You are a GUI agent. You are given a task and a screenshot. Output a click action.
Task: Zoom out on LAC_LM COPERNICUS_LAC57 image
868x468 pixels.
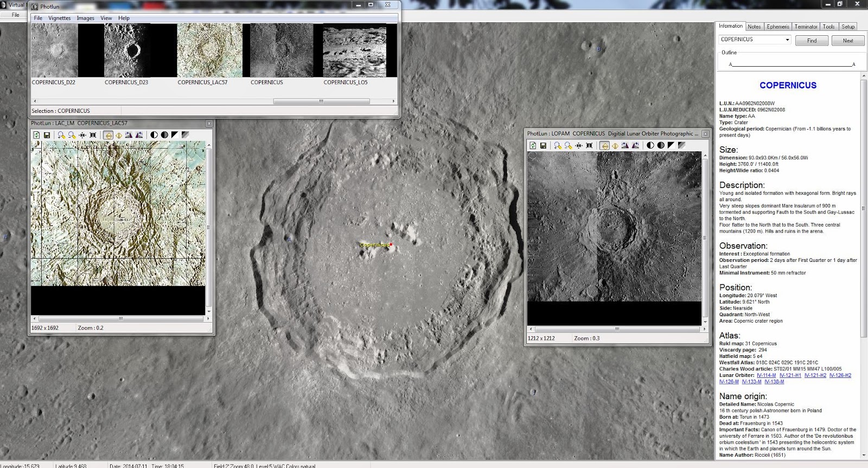point(72,135)
